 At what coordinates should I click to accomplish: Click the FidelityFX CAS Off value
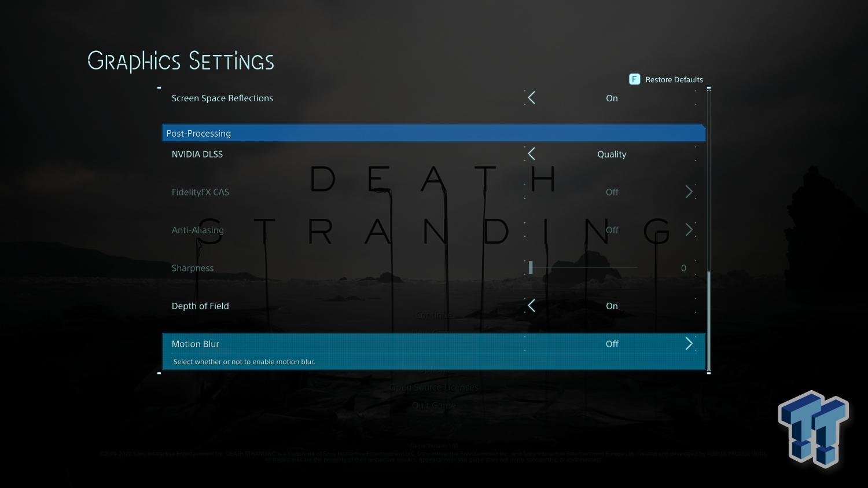(x=612, y=192)
